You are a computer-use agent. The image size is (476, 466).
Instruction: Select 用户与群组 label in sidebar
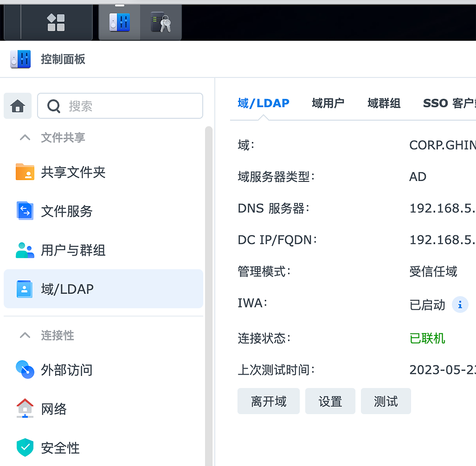73,250
